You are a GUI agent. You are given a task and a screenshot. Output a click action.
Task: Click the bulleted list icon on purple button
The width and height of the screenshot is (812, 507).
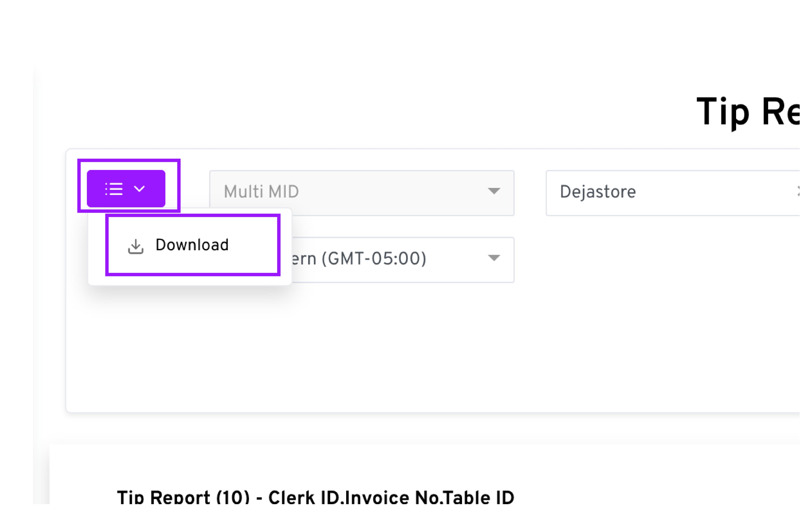(114, 189)
